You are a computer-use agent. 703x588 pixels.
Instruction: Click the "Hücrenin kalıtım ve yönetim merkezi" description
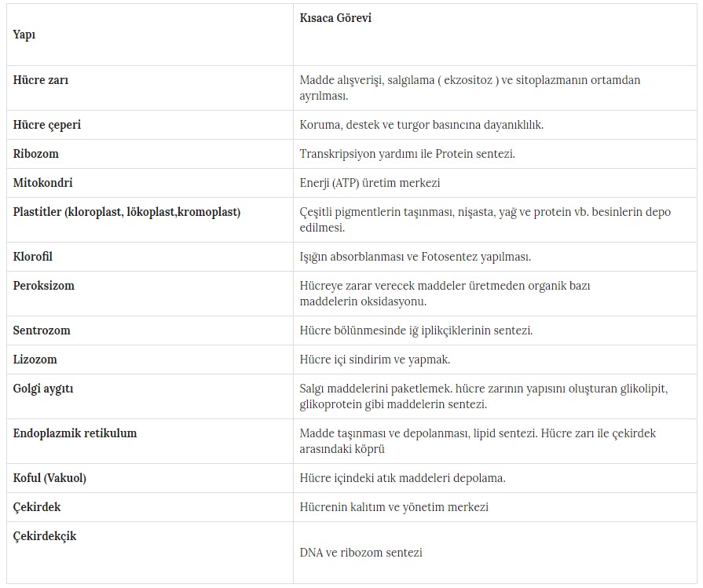click(394, 507)
